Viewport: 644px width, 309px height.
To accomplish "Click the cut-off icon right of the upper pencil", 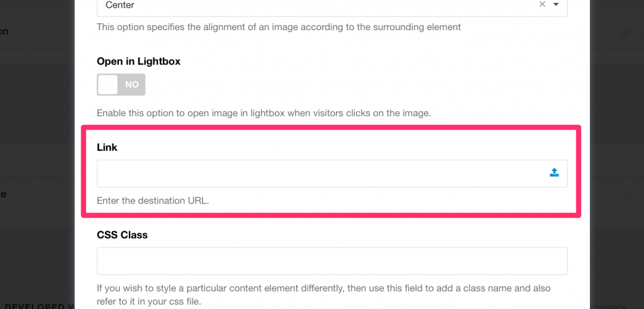I will coord(640,34).
